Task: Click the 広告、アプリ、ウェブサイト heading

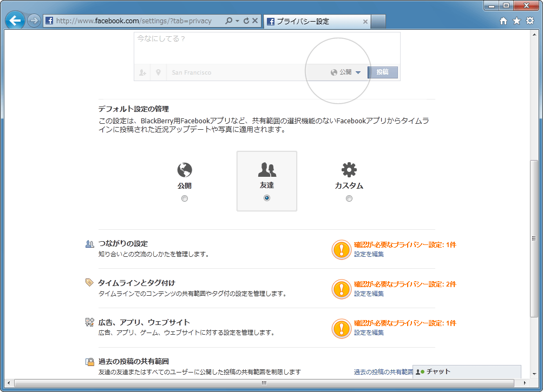Action: tap(144, 322)
